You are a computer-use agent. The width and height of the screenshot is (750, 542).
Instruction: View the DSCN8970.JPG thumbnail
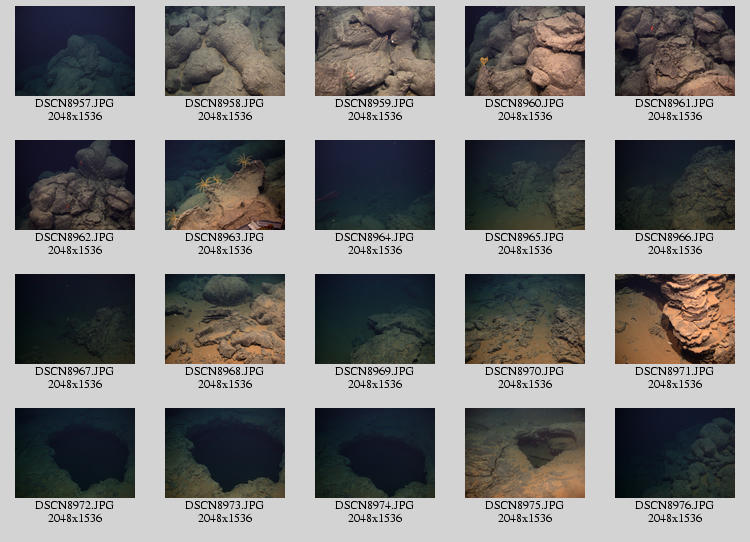click(x=525, y=319)
